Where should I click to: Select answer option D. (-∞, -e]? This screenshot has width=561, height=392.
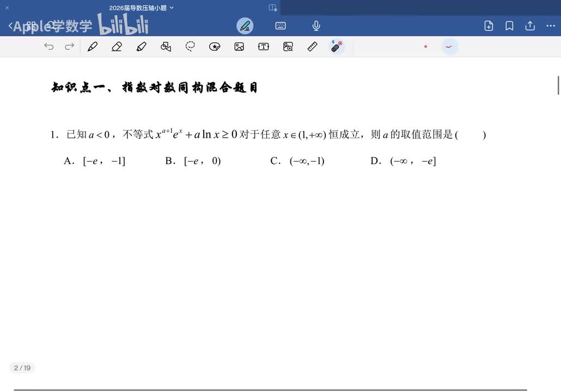point(403,161)
